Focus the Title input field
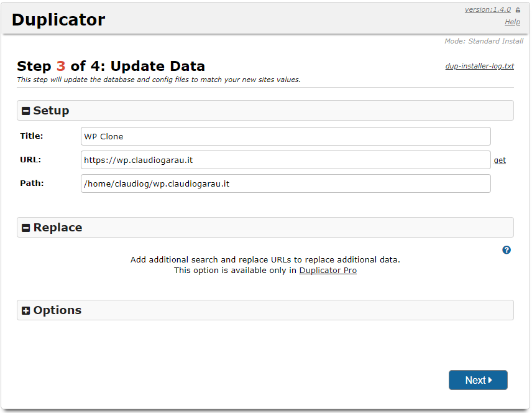Screen dimensions: 532x413 (285, 136)
